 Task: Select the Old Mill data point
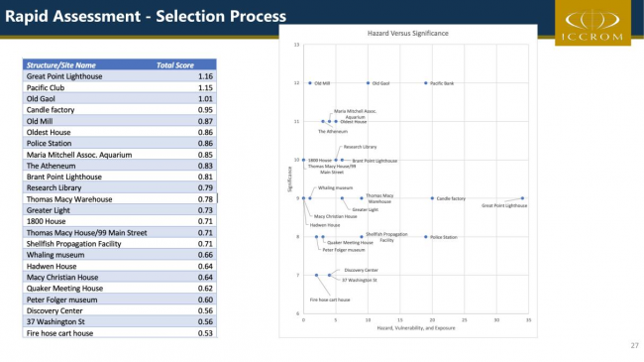pyautogui.click(x=310, y=83)
